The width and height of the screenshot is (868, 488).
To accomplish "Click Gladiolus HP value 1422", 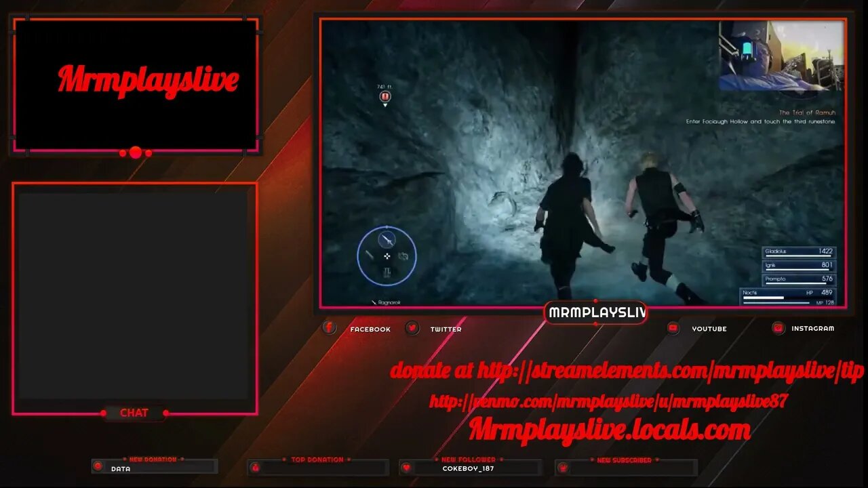I will click(825, 251).
